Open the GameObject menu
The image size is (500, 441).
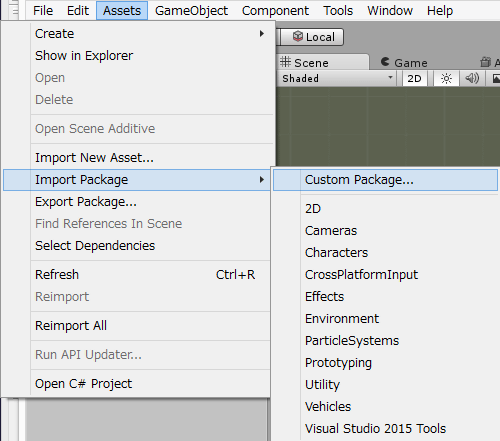pos(191,11)
